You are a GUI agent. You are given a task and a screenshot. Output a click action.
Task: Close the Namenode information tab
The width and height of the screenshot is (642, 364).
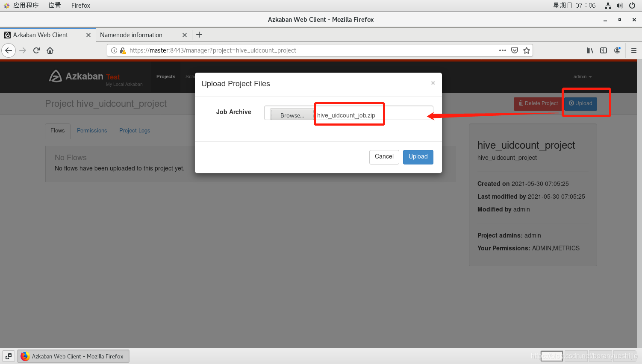click(x=185, y=35)
